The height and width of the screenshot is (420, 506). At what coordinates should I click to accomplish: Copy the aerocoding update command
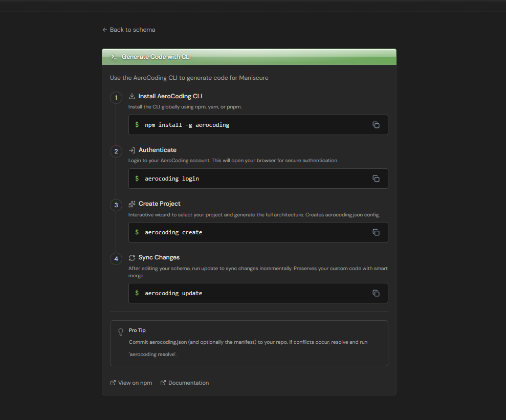point(376,293)
